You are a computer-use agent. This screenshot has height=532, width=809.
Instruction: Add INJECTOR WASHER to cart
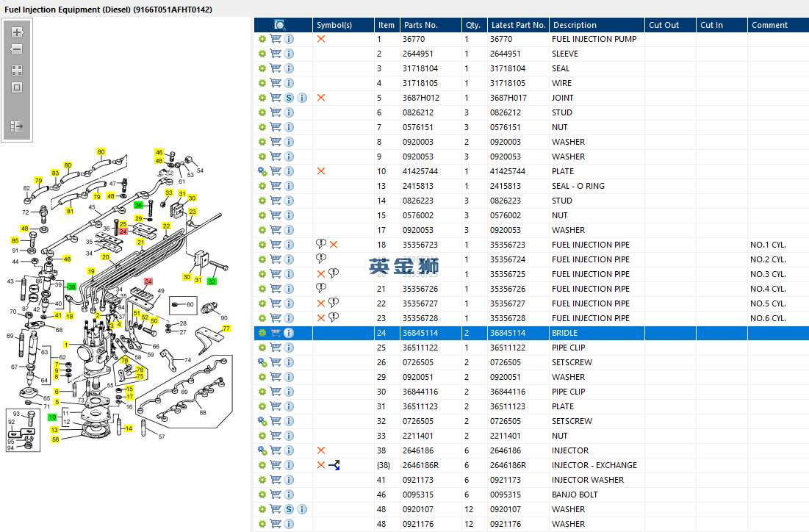click(x=276, y=480)
